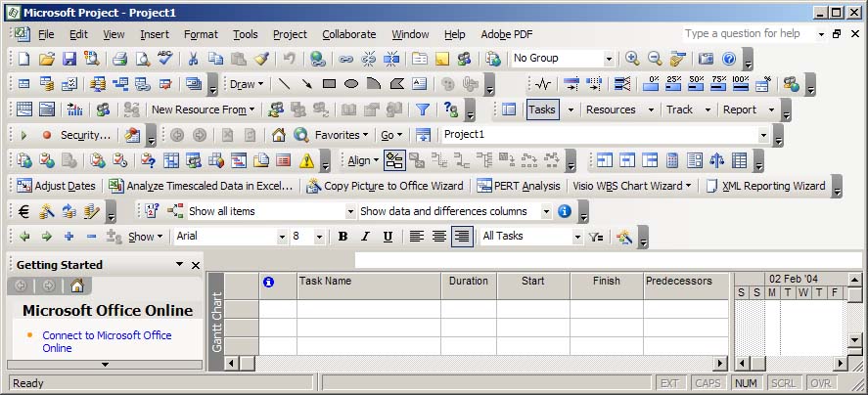The width and height of the screenshot is (868, 395).
Task: Select the Oval drawing tool
Action: tap(351, 84)
